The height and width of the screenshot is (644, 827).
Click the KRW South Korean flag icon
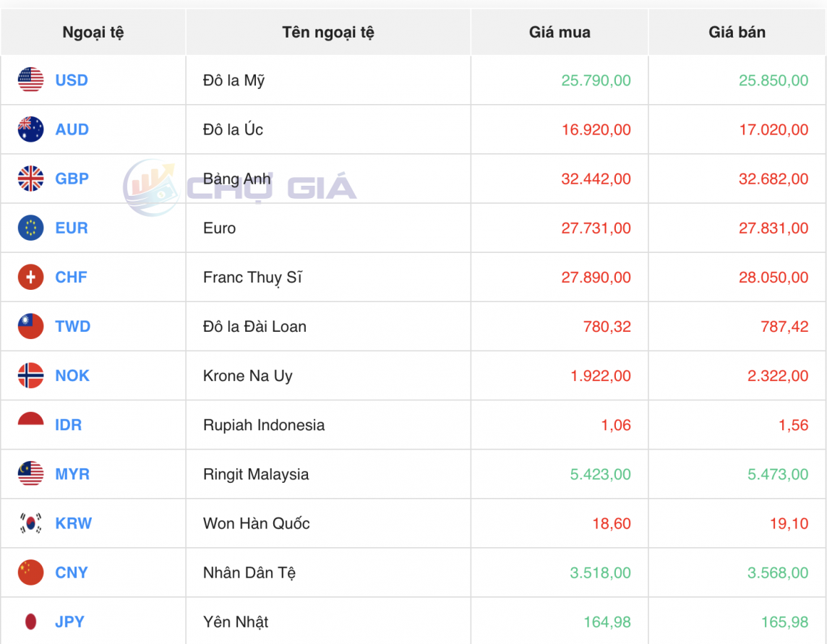click(x=31, y=523)
